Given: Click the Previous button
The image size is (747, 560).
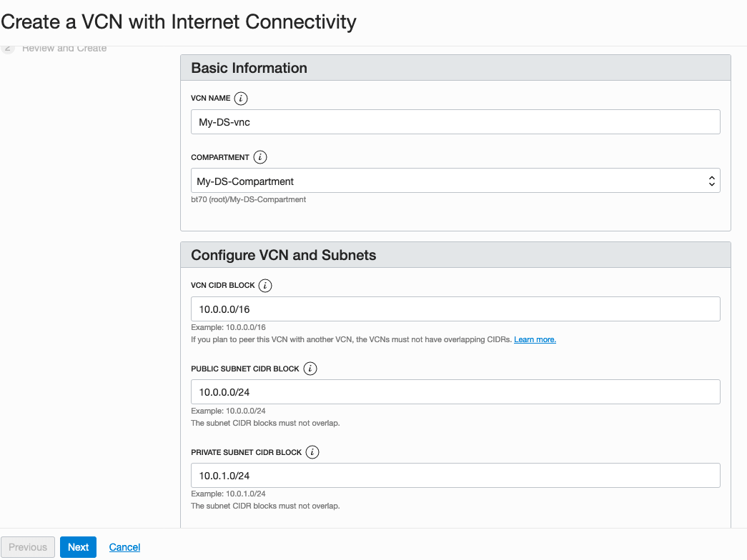Looking at the screenshot, I should [x=28, y=547].
